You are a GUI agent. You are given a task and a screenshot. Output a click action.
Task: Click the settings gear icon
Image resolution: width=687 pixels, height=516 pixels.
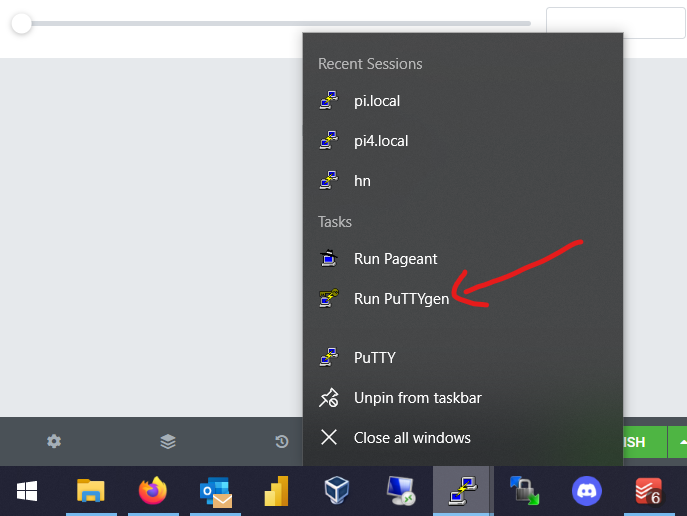click(54, 441)
